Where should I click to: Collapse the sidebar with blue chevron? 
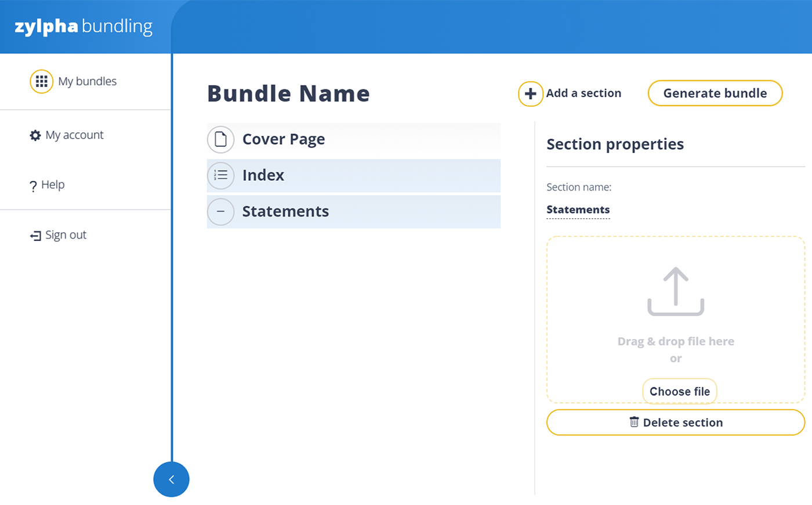171,479
